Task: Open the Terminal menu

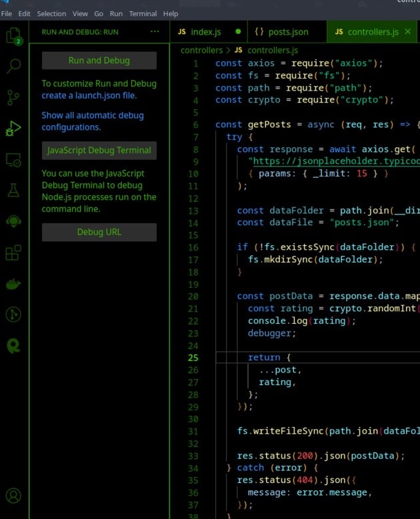Action: click(x=142, y=13)
